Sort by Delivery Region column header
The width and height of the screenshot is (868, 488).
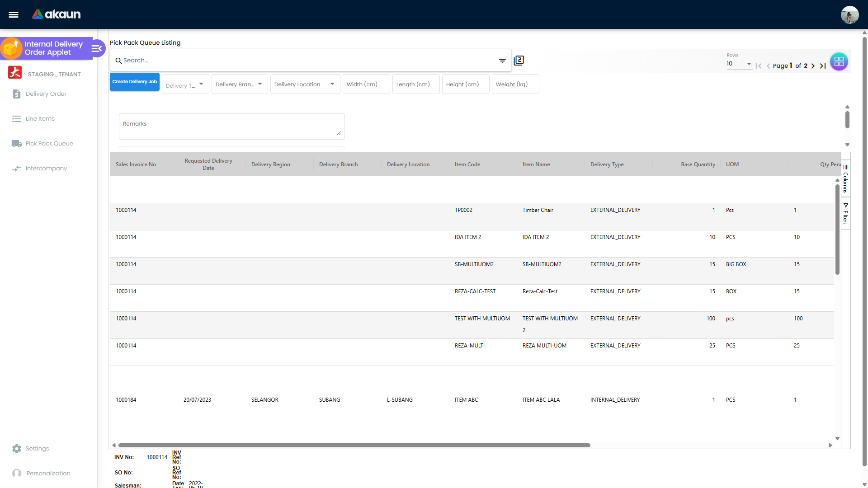(x=271, y=164)
